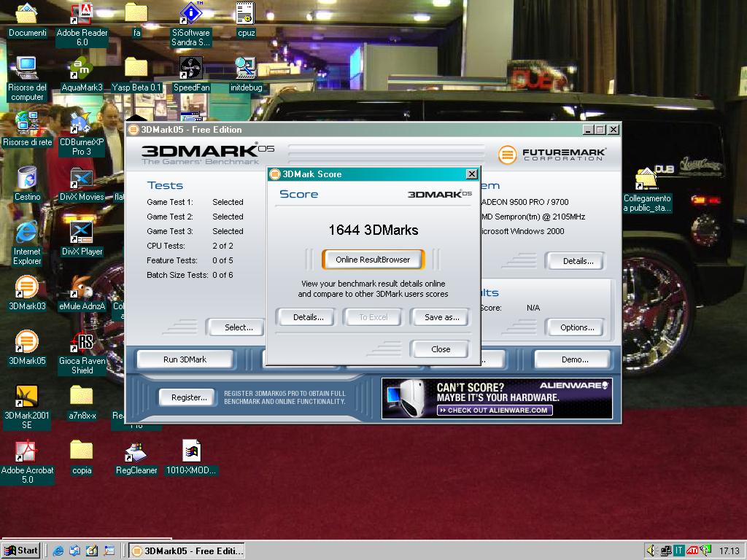Minimize the 3DMark05 main window

pos(589,130)
